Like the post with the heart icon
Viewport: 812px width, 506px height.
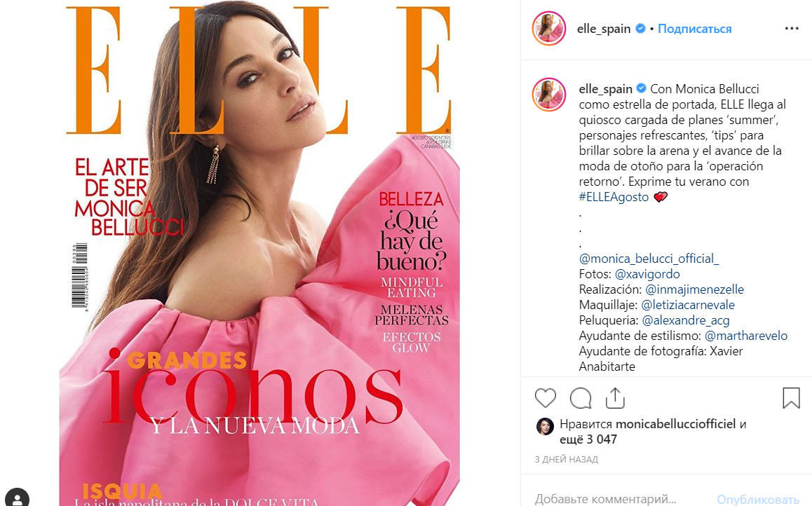point(546,398)
